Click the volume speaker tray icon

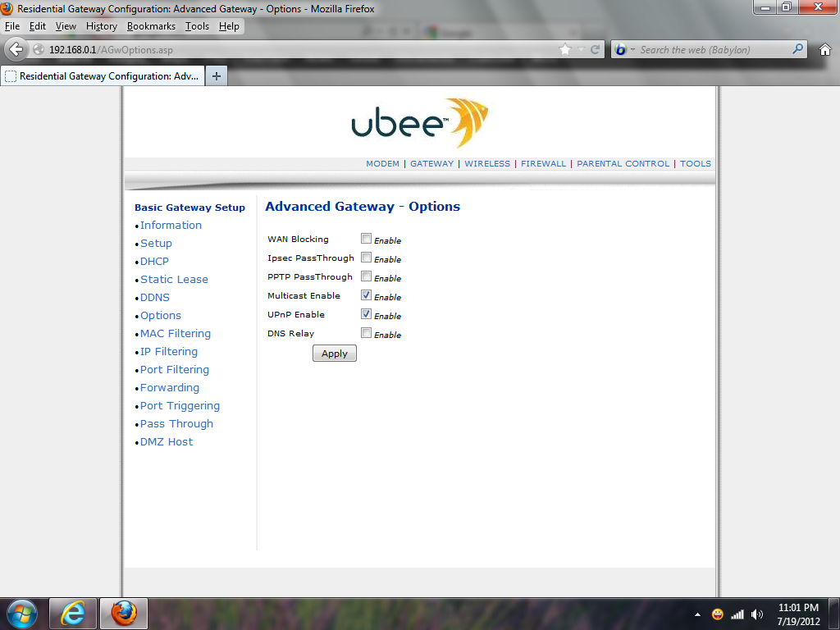coord(756,614)
